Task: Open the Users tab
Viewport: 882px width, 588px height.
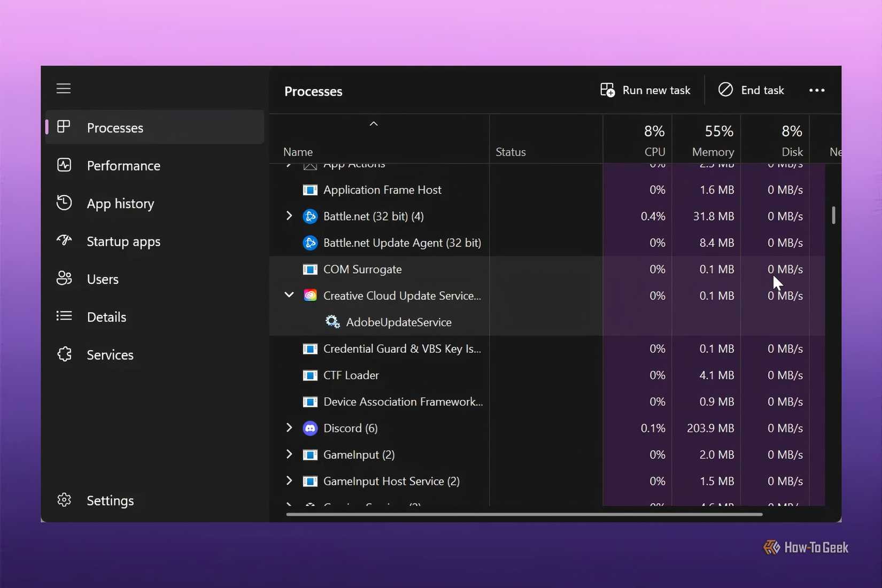Action: (155, 279)
